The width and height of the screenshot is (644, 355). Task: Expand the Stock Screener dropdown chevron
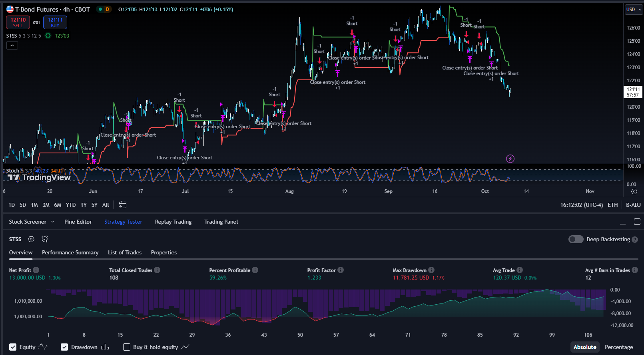[53, 222]
